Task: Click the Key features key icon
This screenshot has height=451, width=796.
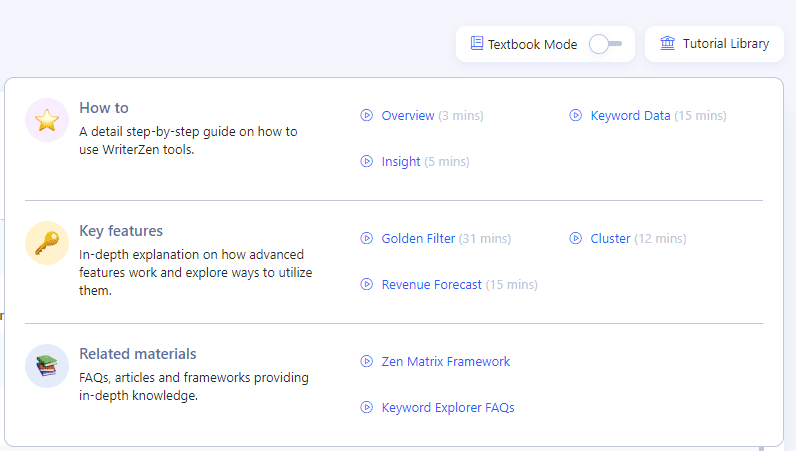Action: (47, 243)
